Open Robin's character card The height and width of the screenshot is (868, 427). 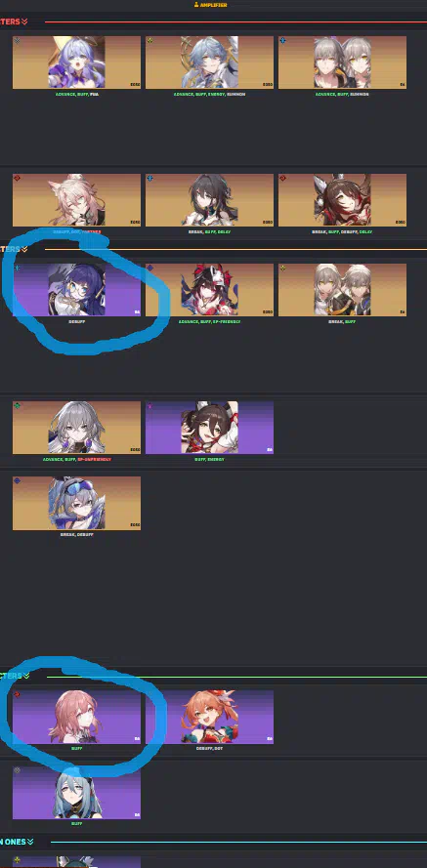click(76, 62)
